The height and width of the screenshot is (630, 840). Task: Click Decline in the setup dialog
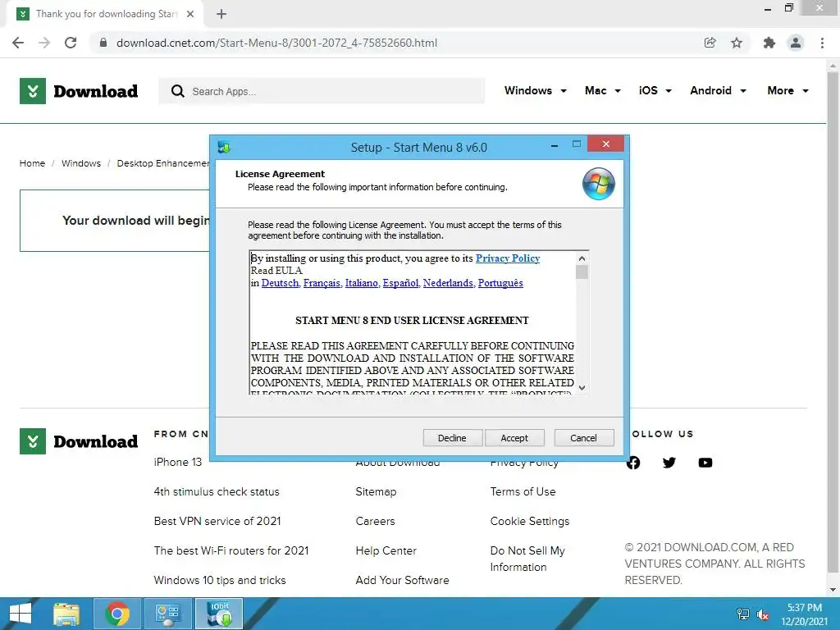(452, 438)
